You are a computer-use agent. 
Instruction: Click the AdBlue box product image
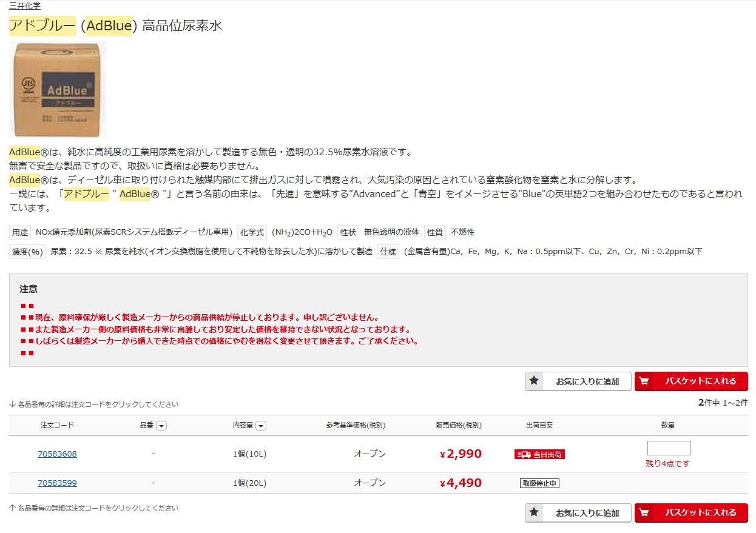[x=57, y=90]
